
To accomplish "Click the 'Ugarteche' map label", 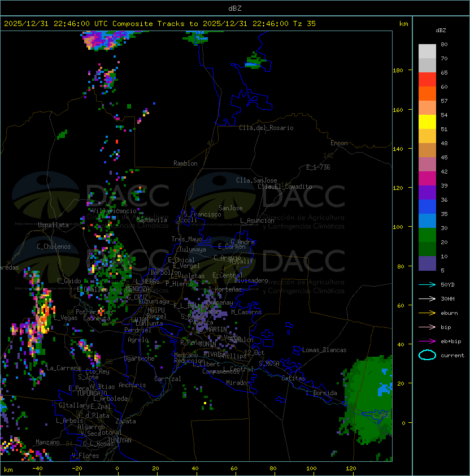I will click(140, 358).
